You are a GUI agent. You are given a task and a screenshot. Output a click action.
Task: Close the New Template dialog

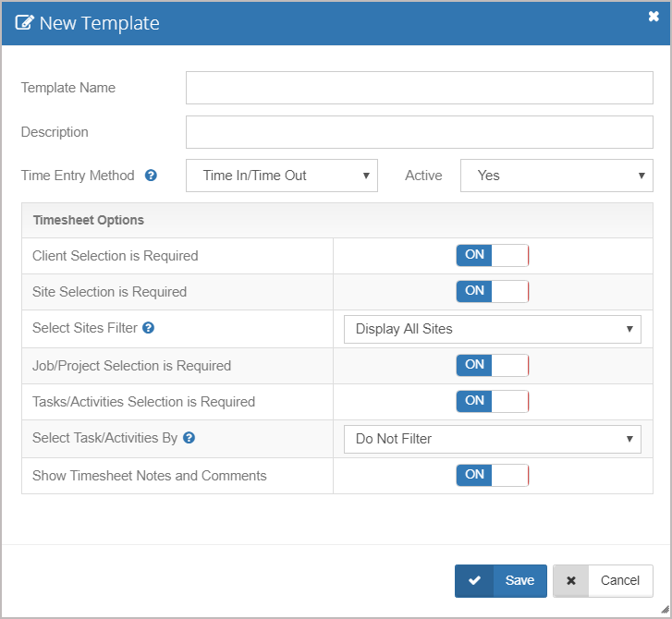(x=654, y=16)
